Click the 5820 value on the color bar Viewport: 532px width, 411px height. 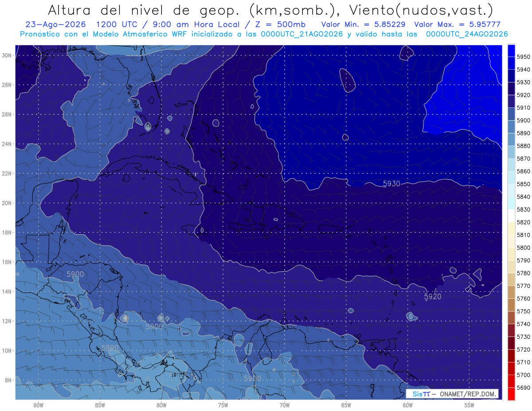(x=524, y=222)
